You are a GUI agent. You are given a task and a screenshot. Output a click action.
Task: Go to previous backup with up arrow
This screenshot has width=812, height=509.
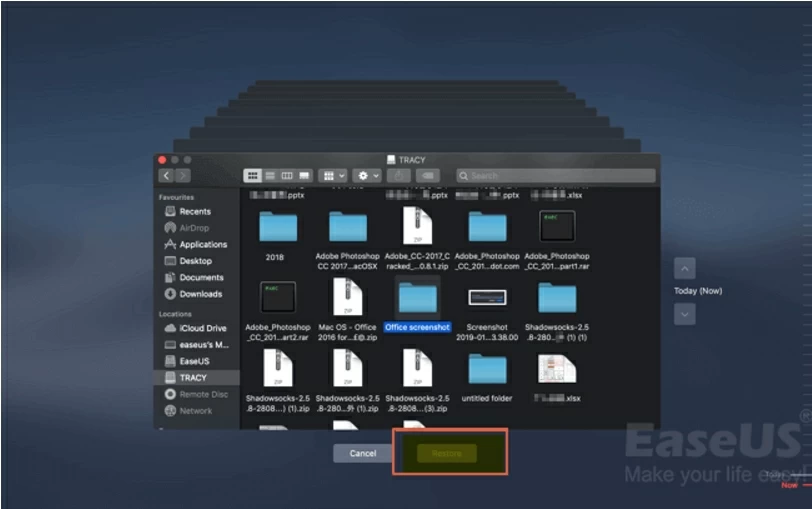(685, 269)
